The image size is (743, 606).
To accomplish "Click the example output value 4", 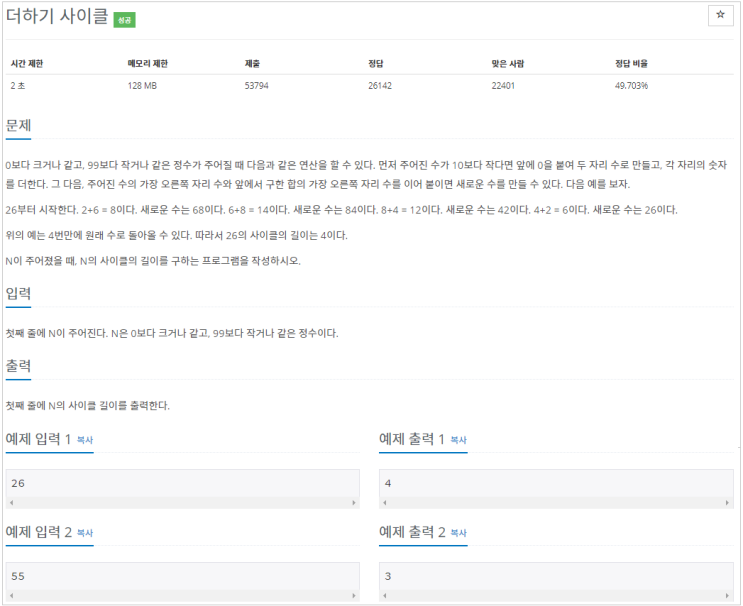I will click(x=388, y=483).
